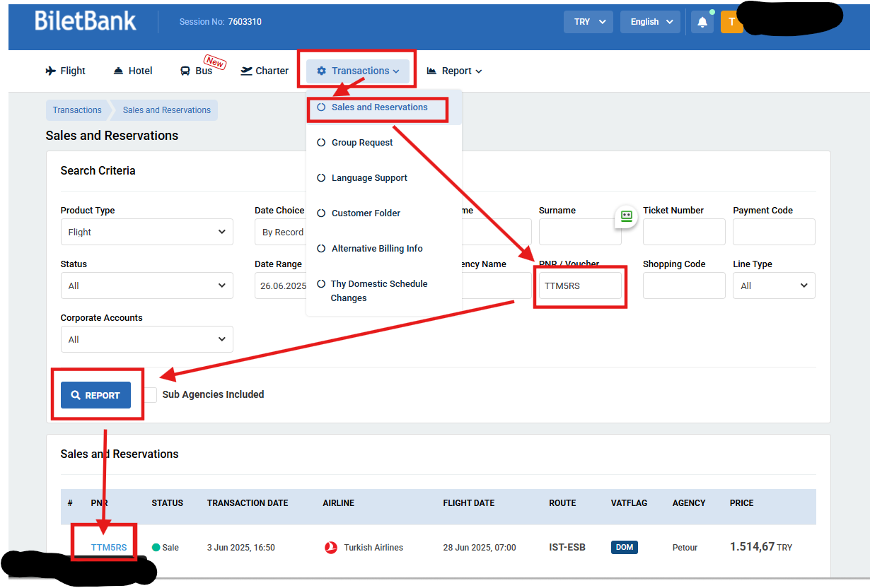
Task: Click the charter plane icon
Action: [247, 71]
